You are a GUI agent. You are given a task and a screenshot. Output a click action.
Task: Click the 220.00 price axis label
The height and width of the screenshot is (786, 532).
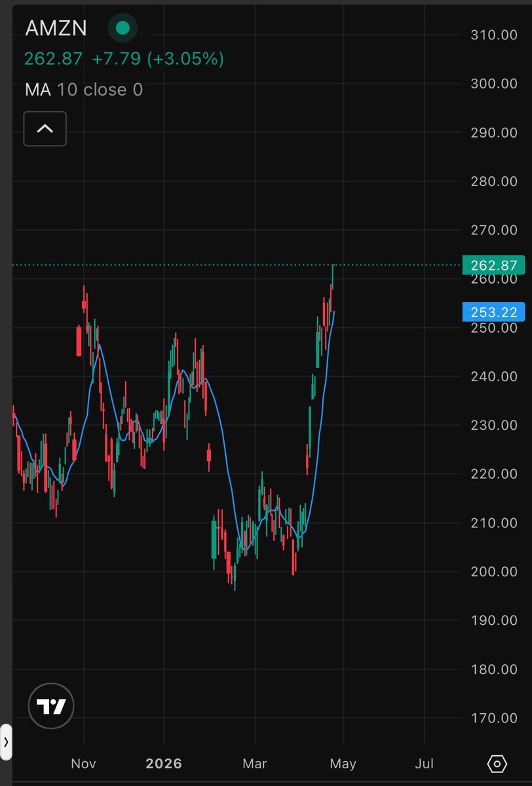494,474
